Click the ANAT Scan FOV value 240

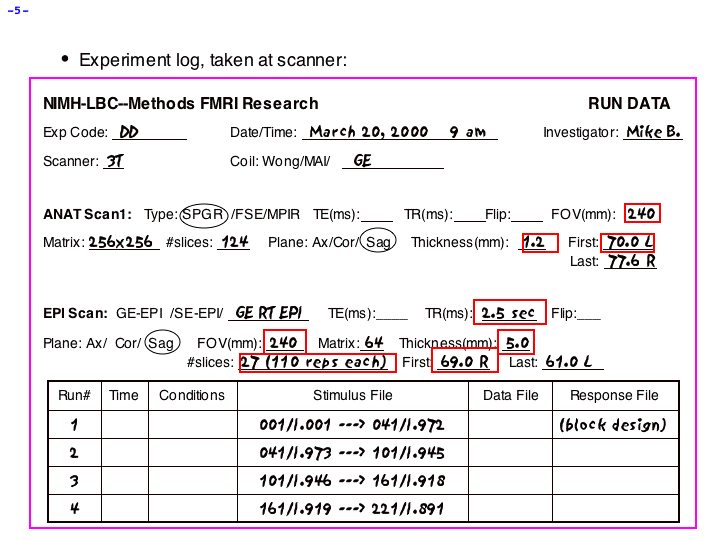pos(641,214)
